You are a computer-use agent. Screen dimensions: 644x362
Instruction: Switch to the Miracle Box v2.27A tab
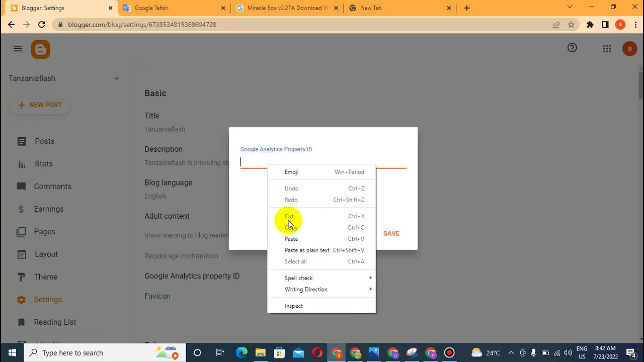pyautogui.click(x=287, y=8)
